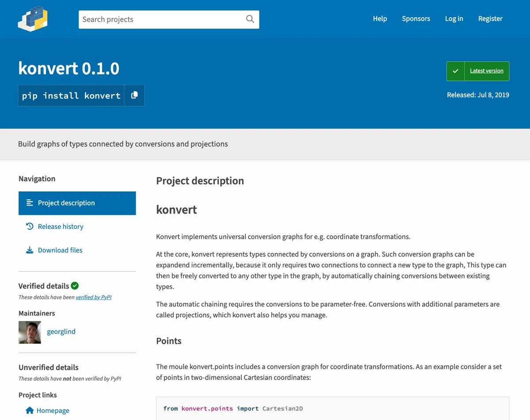The height and width of the screenshot is (420, 530).
Task: Open maintainer georglind's profile
Action: [x=61, y=332]
